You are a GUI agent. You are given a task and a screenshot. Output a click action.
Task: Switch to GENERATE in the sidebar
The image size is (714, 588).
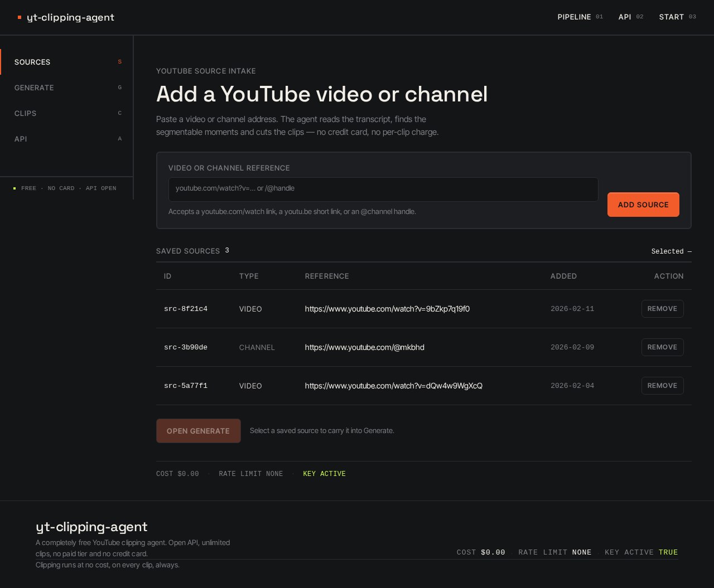pos(67,88)
